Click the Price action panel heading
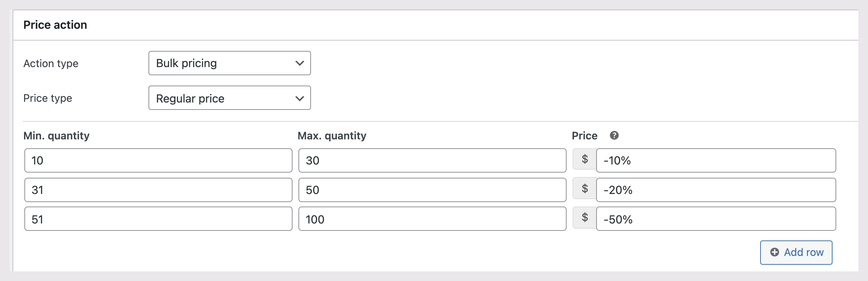This screenshot has width=868, height=281. [55, 25]
